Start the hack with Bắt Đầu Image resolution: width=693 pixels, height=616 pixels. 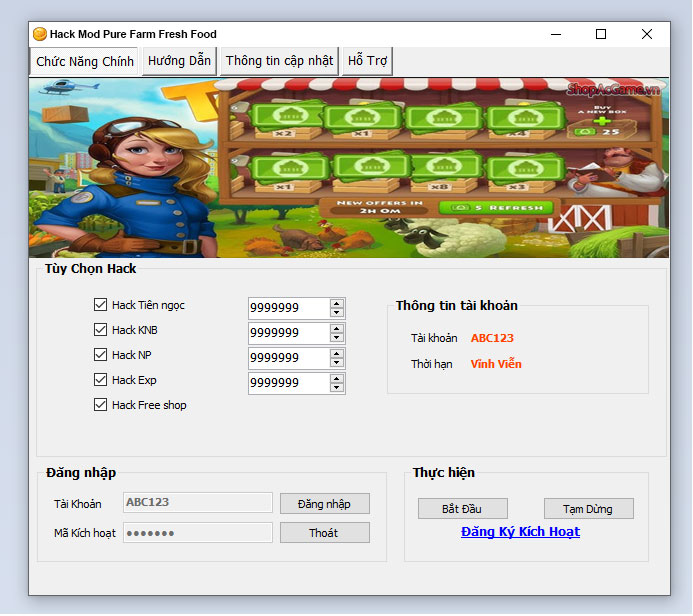click(x=463, y=509)
